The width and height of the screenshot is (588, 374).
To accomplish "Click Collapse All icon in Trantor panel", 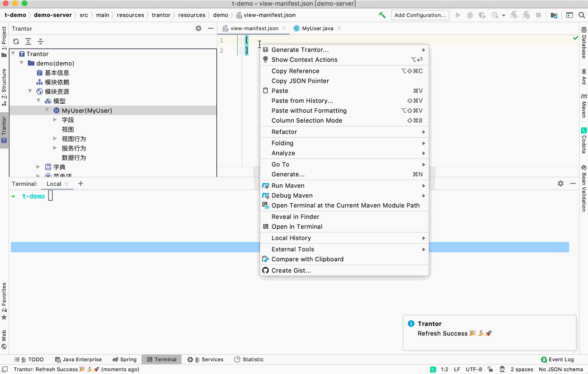I will (41, 42).
